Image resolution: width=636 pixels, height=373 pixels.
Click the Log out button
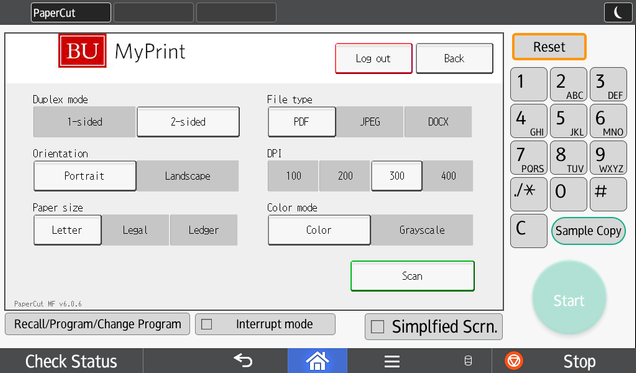click(x=374, y=58)
